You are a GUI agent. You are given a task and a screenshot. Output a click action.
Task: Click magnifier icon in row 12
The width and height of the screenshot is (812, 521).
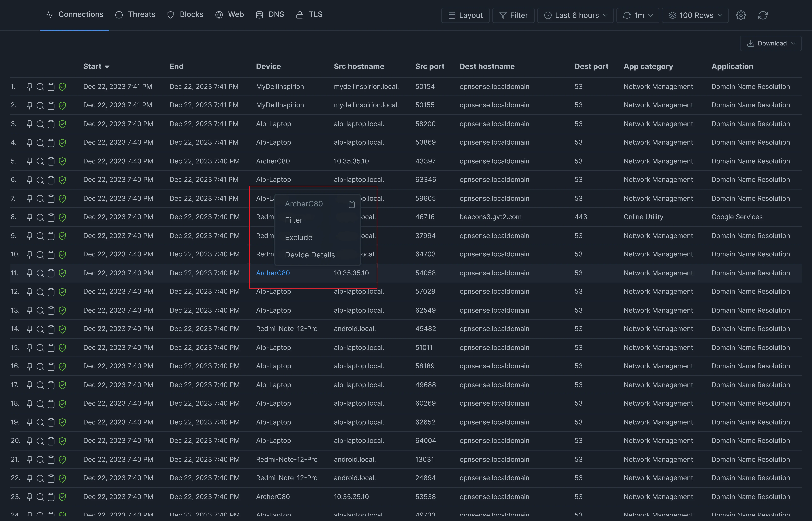click(40, 292)
